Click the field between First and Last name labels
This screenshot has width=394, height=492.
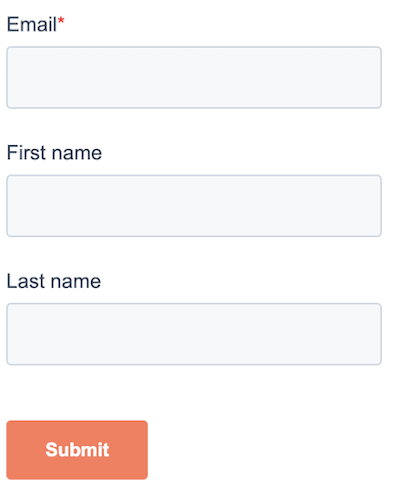194,206
